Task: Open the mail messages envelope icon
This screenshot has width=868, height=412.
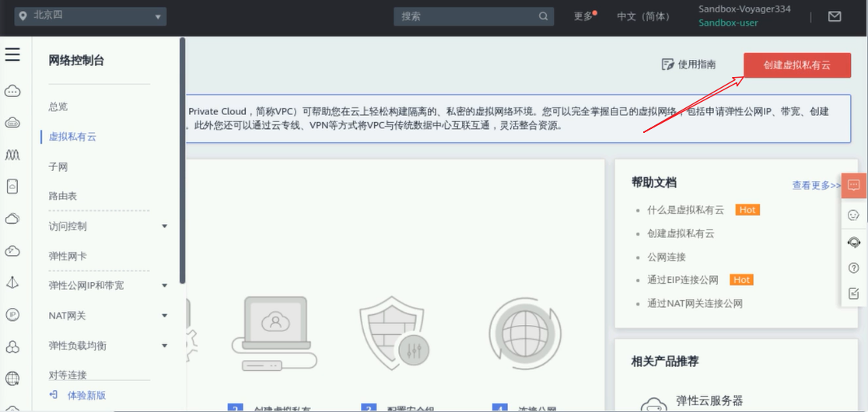Action: click(835, 16)
